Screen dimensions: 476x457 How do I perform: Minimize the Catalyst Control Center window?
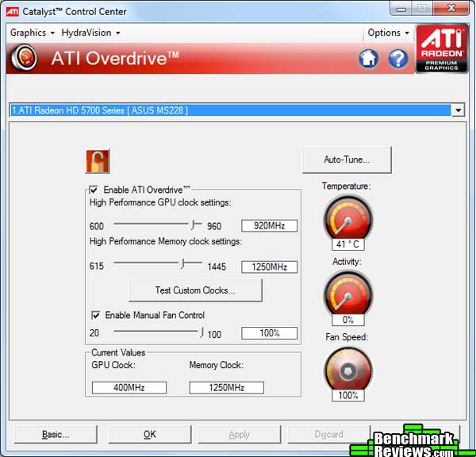(x=401, y=9)
